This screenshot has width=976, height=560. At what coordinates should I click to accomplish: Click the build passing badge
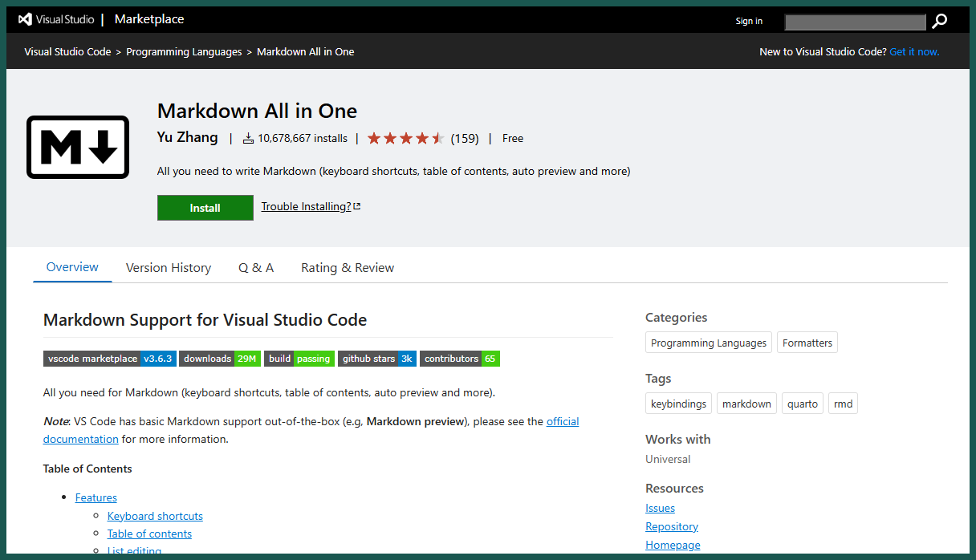click(x=299, y=359)
